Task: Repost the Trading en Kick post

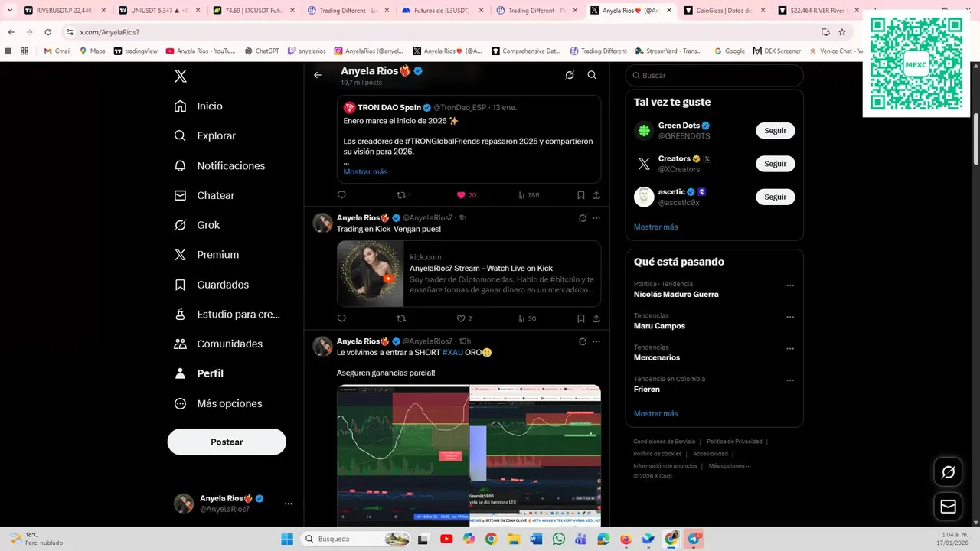Action: tap(401, 318)
